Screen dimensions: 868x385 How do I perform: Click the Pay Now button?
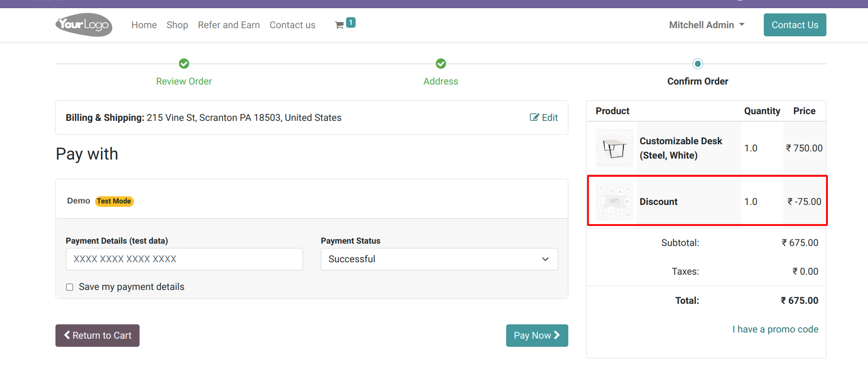click(x=537, y=335)
